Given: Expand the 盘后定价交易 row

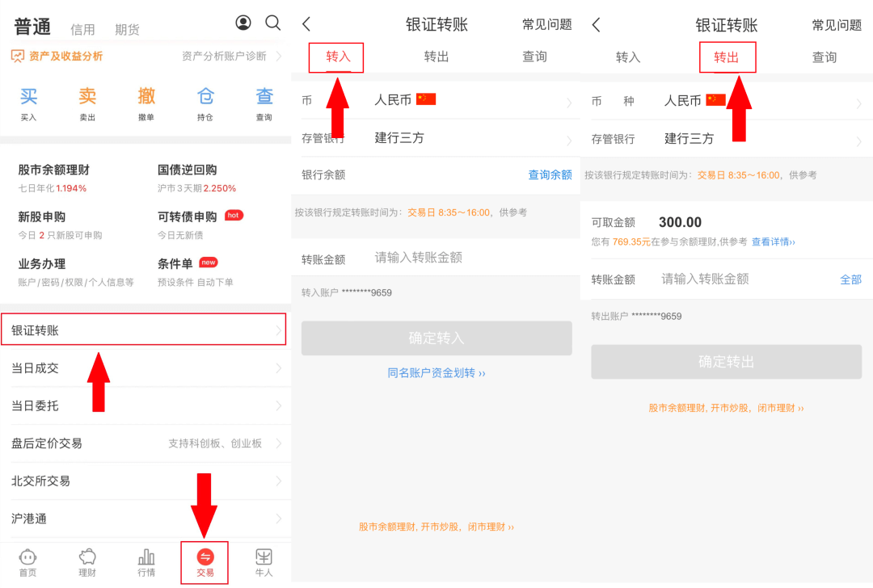Looking at the screenshot, I should coord(144,443).
